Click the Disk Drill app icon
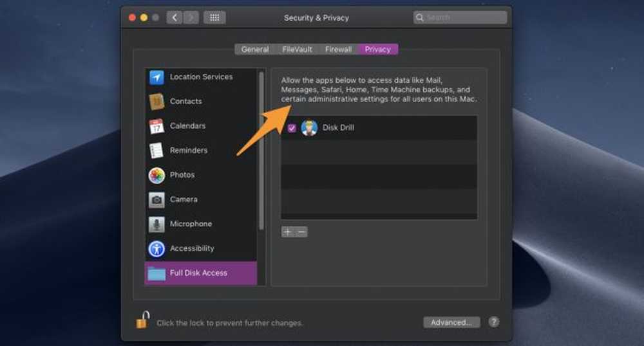This screenshot has height=346, width=644. coord(309,128)
